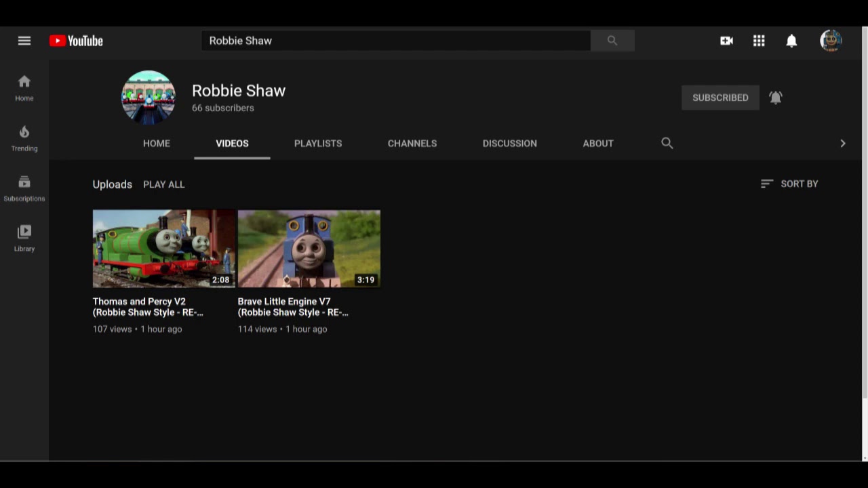Open the account avatar menu

[831, 41]
